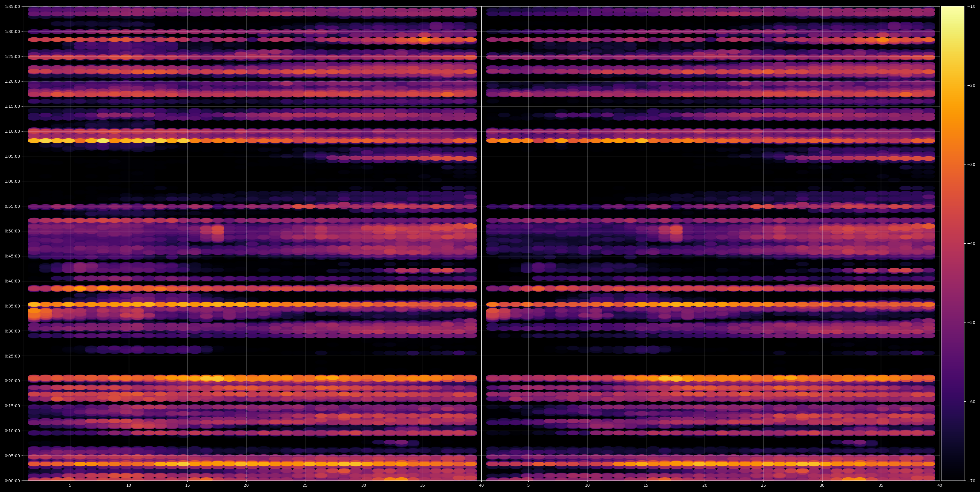980x492 pixels.
Task: Select the 0:35:00 time label
Action: 12,306
